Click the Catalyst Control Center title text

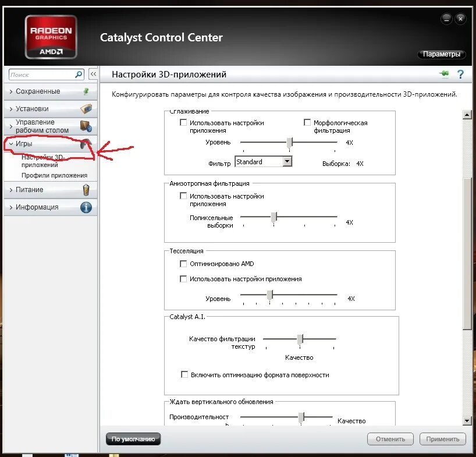[x=161, y=37]
